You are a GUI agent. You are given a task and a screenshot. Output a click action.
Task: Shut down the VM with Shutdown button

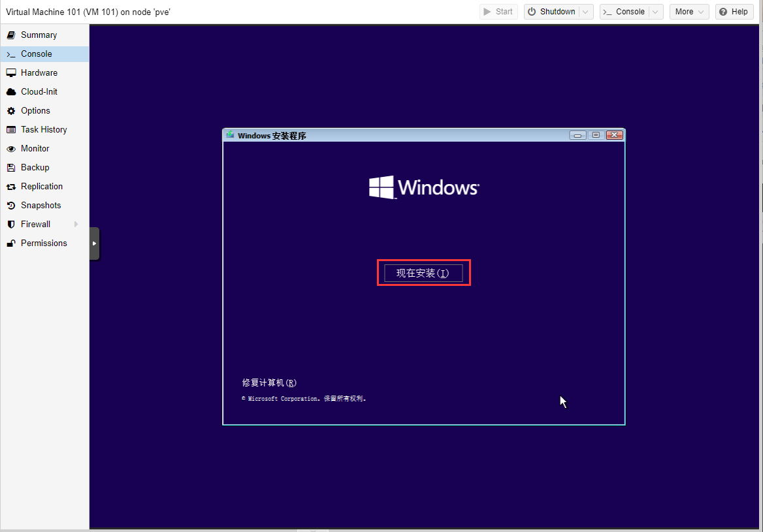[x=551, y=12]
